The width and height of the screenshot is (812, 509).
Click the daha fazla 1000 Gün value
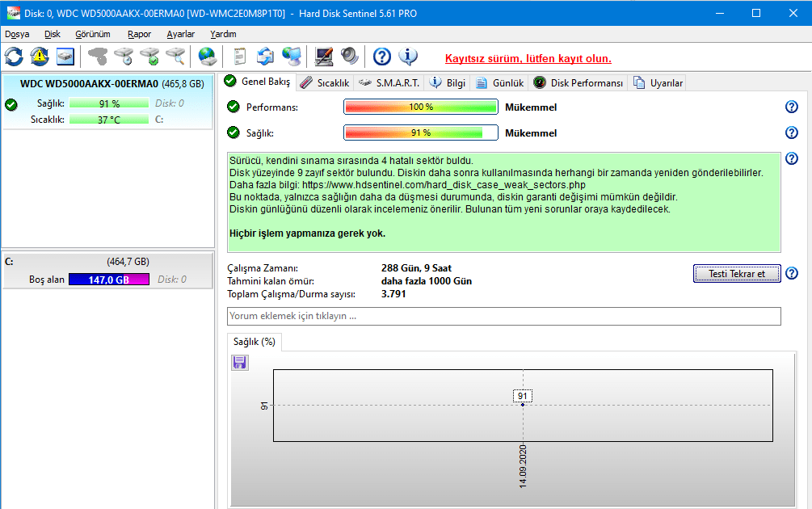click(426, 281)
